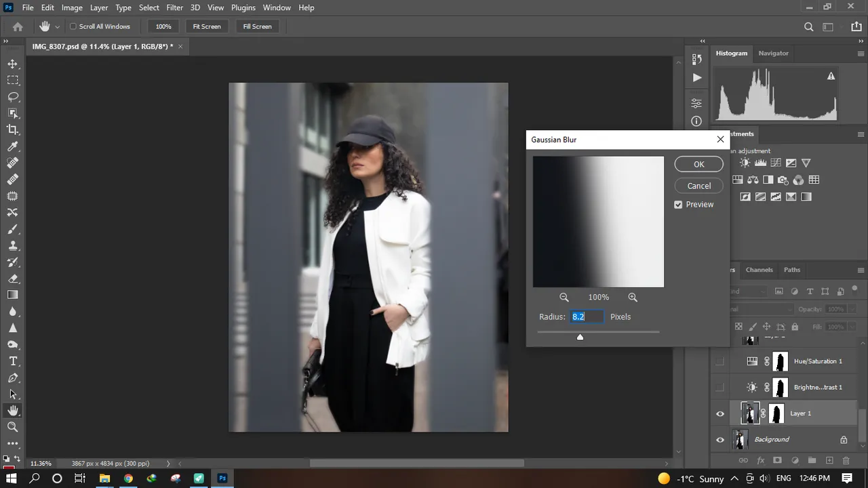Image resolution: width=868 pixels, height=488 pixels.
Task: Select the Rectangular Marquee tool
Action: tap(13, 80)
